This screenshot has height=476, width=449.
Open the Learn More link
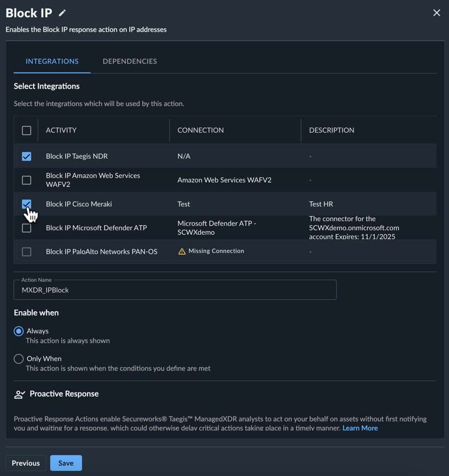pos(360,428)
